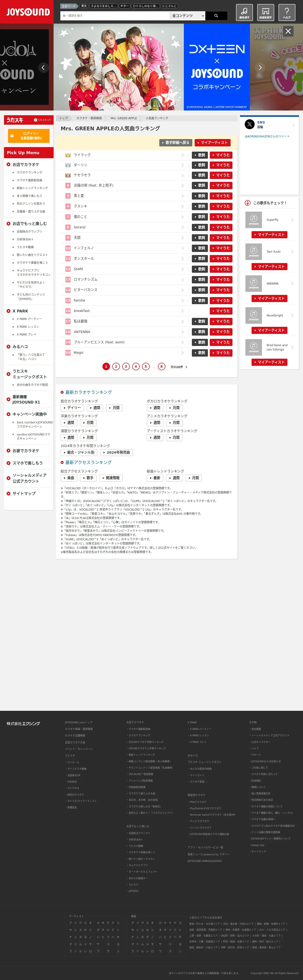Open お家でカラオケ sidebar menu
Screen dimensions: 303x980
tap(26, 451)
